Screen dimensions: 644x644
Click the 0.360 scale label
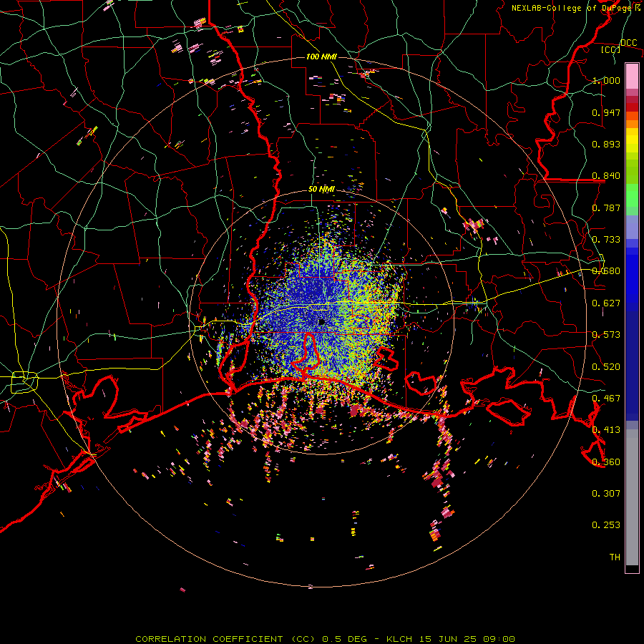click(x=606, y=462)
